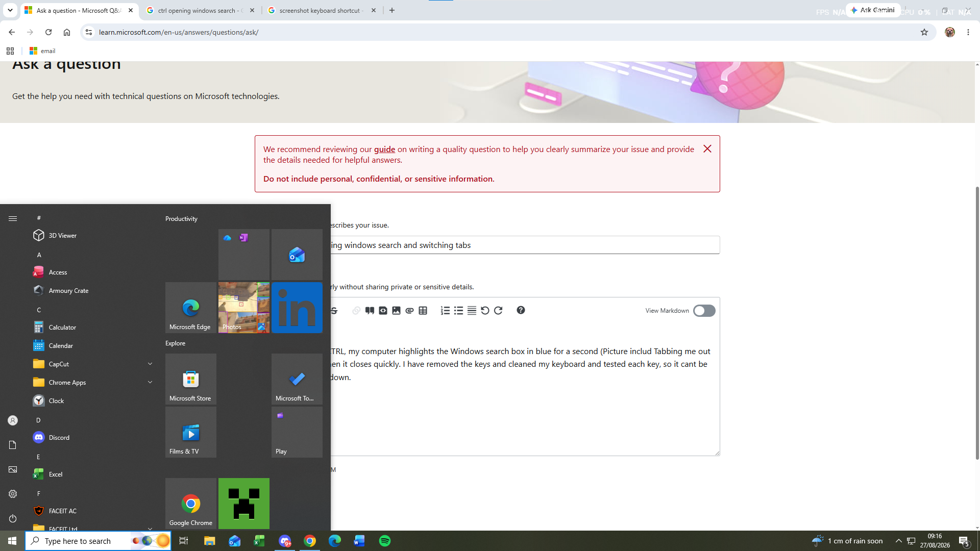The width and height of the screenshot is (980, 551).
Task: Open the Pictures shortcut in Start menu
Action: point(13,469)
